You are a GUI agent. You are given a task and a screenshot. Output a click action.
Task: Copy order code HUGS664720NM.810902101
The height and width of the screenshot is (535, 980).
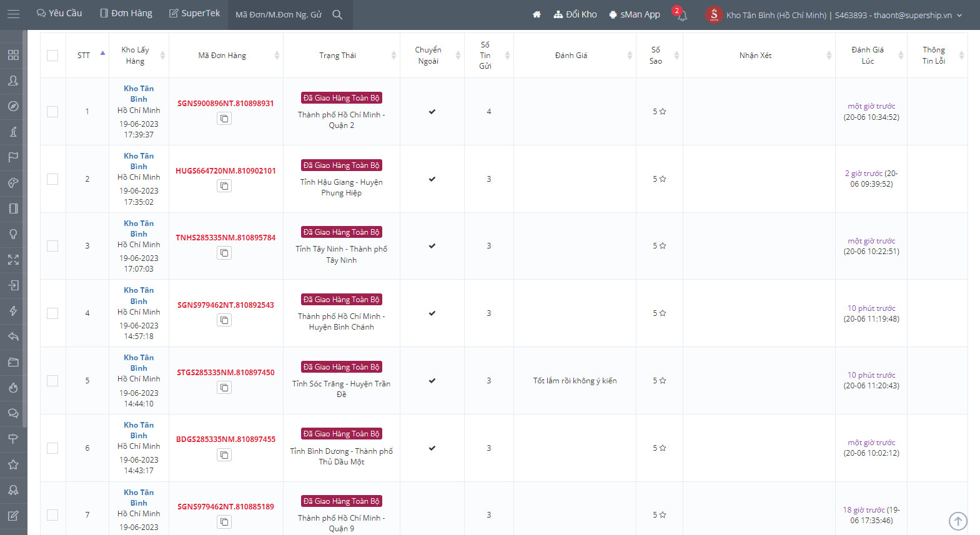point(224,186)
